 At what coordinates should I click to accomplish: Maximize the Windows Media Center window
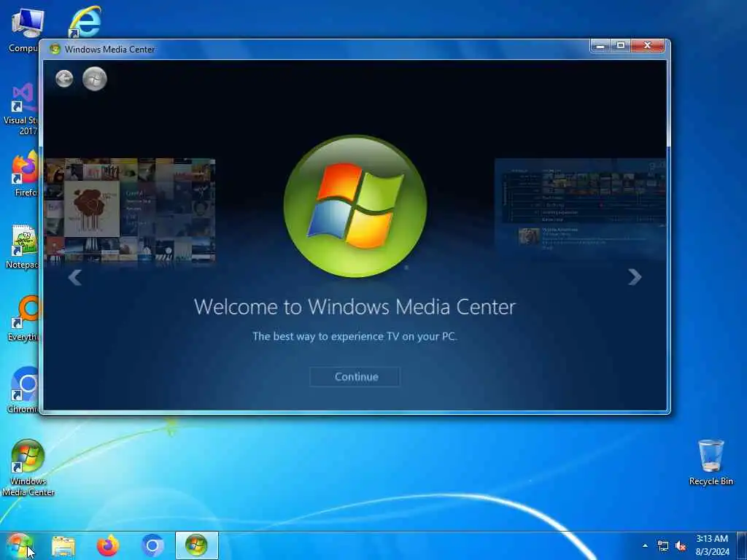(x=621, y=46)
